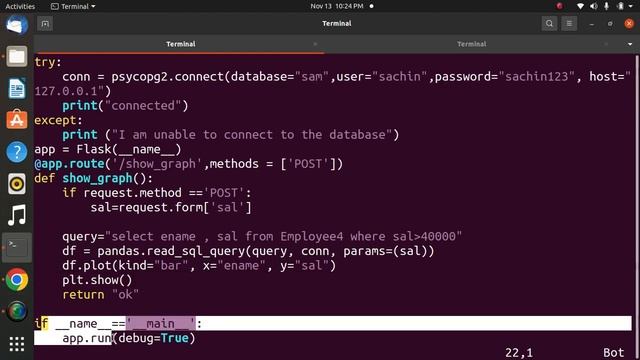Screen dimensions: 640x360
Task: Click highlighted '__main__' string
Action: pyautogui.click(x=160, y=324)
